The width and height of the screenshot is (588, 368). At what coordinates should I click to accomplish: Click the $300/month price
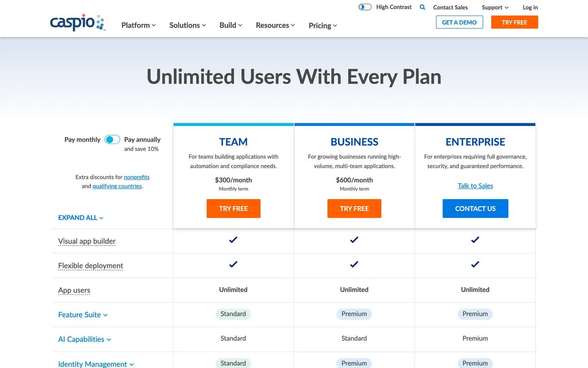233,180
